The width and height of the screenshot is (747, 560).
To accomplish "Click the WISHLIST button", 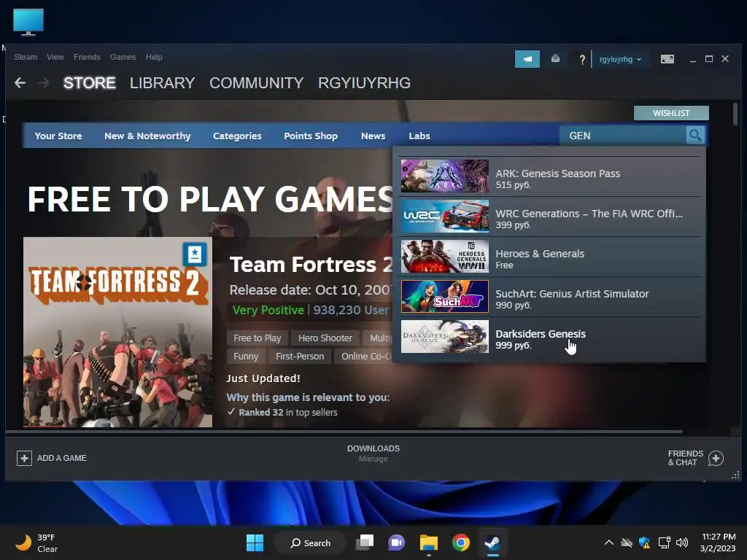I will click(671, 113).
